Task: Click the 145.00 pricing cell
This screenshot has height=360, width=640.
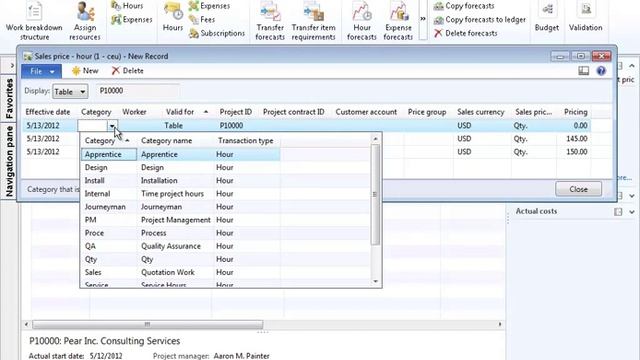Action: click(573, 139)
